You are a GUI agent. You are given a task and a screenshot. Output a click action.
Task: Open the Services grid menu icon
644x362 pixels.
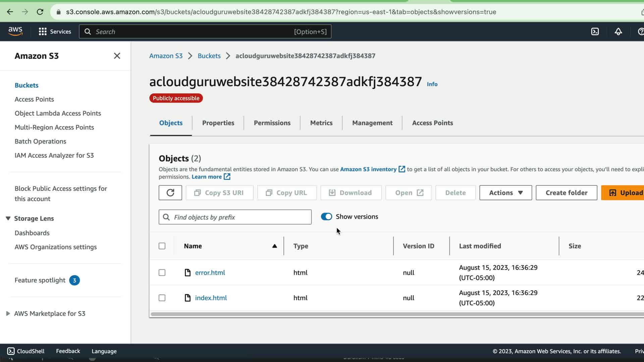[43, 32]
